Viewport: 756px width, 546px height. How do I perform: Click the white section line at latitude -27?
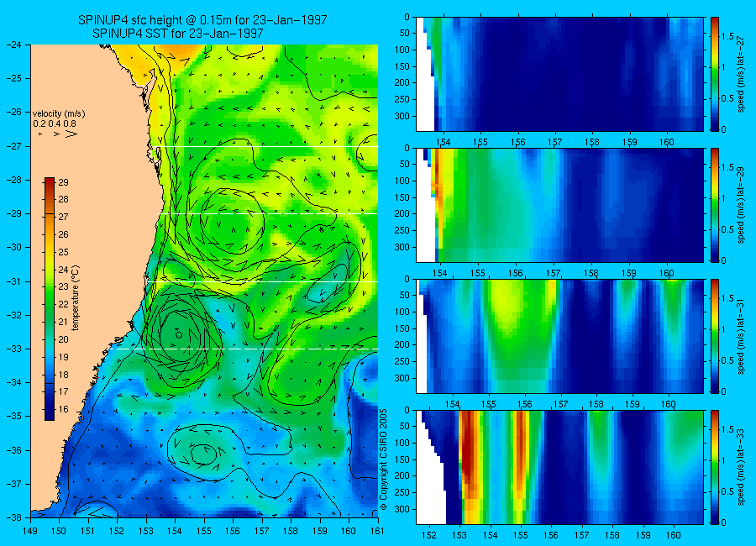pos(265,147)
